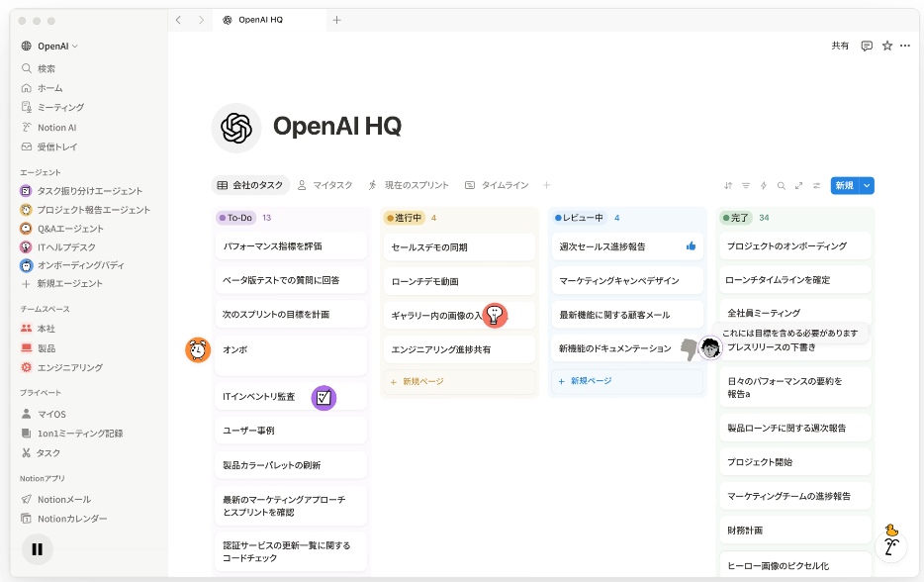Image resolution: width=924 pixels, height=582 pixels.
Task: Open Notion AI assistant floating button
Action: [891, 546]
